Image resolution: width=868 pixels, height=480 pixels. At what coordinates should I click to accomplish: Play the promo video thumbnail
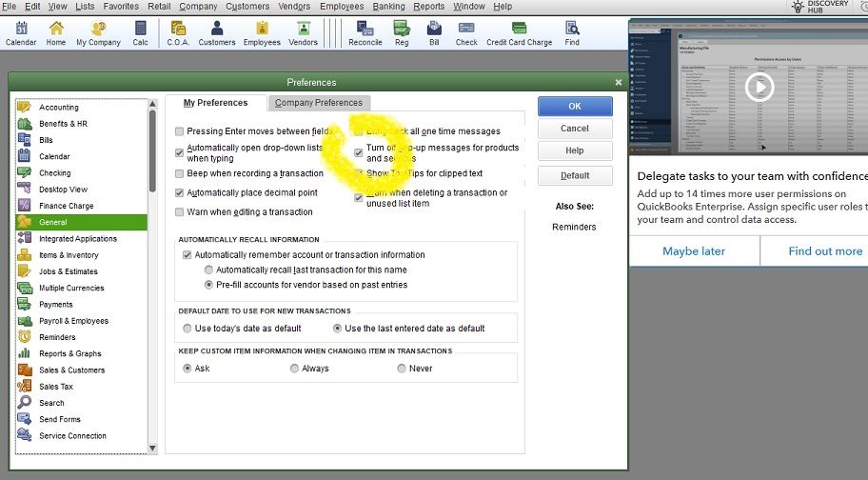[759, 88]
